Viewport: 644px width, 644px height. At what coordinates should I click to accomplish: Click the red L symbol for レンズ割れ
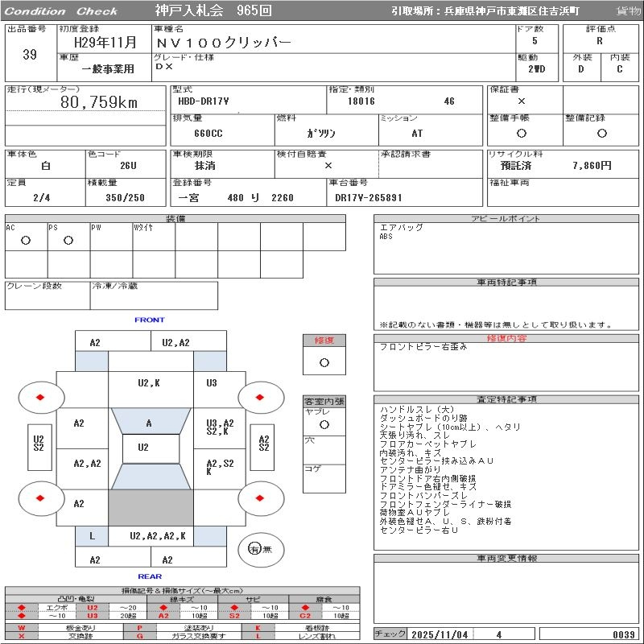pos(258,636)
